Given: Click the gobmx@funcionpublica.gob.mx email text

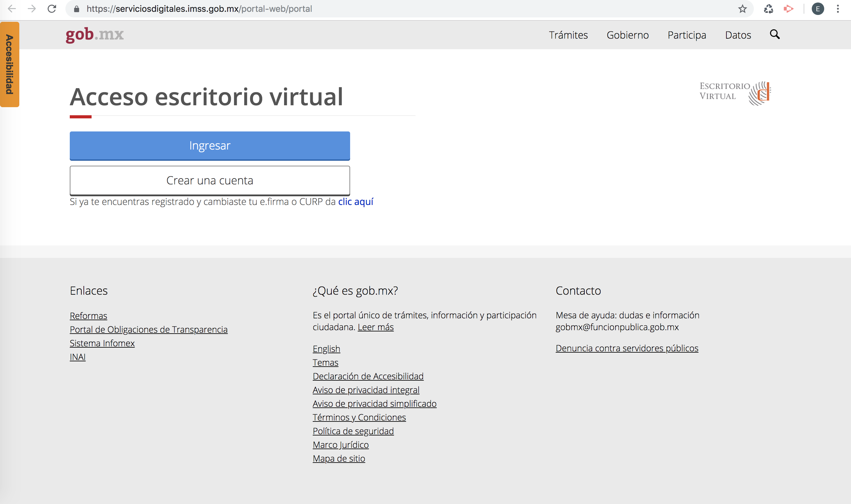Looking at the screenshot, I should [x=617, y=327].
